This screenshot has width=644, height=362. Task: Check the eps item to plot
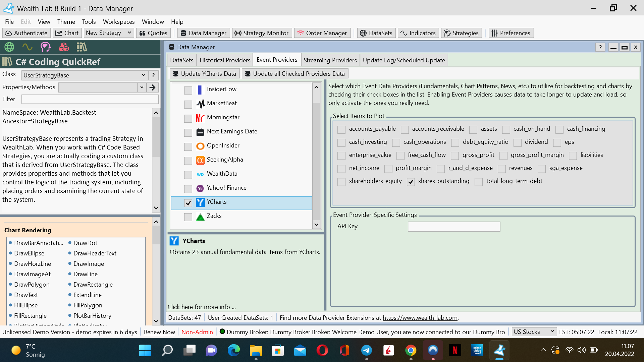click(x=557, y=142)
